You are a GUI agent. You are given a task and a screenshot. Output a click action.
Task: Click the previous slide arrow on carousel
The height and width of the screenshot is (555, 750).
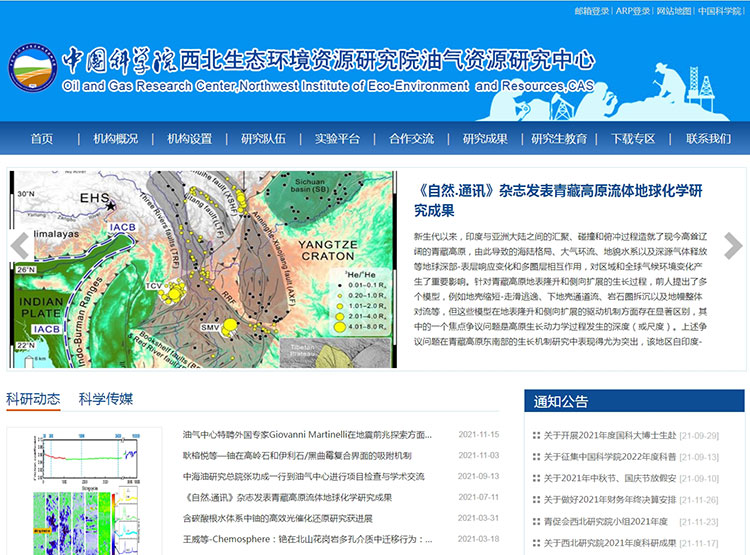pos(19,245)
